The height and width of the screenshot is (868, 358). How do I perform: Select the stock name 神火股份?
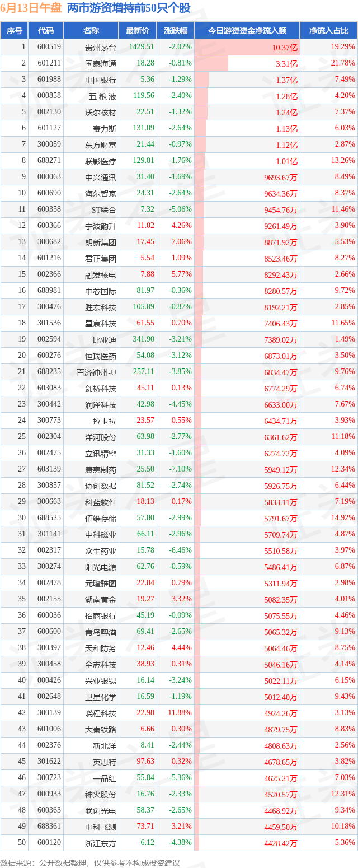click(101, 794)
